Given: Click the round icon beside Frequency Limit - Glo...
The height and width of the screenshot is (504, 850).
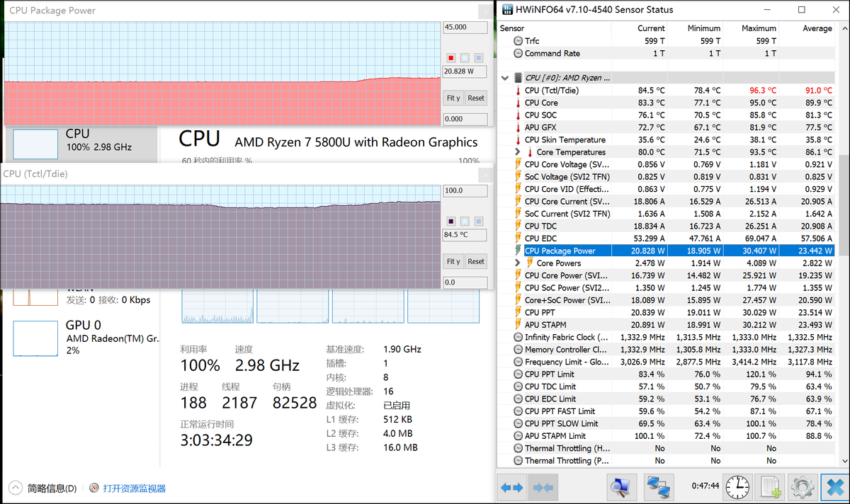Looking at the screenshot, I should [x=518, y=362].
